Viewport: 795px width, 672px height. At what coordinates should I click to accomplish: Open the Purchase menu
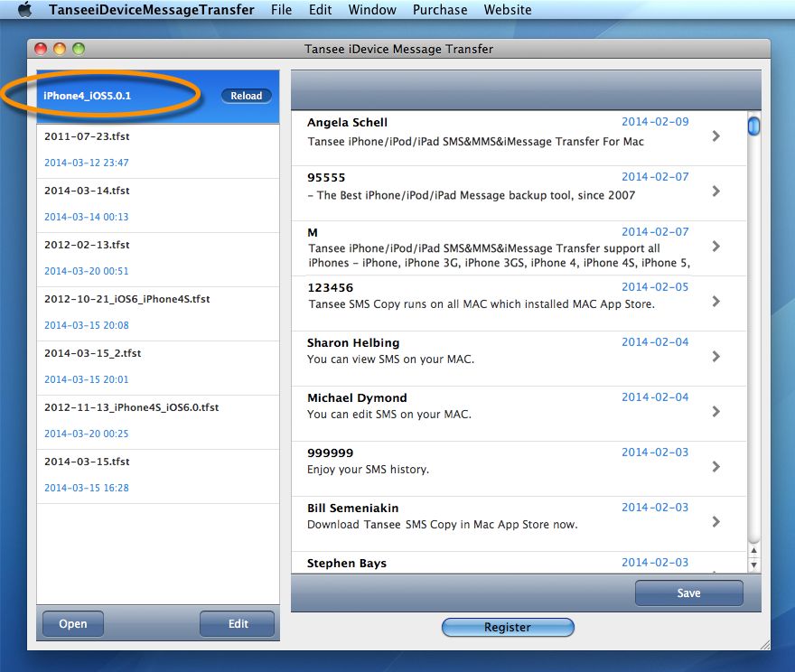tap(440, 10)
